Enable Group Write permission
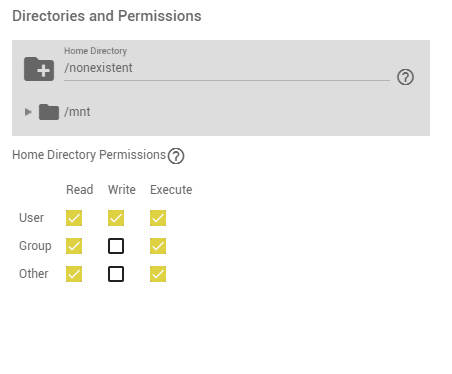452x374 pixels. click(x=116, y=246)
